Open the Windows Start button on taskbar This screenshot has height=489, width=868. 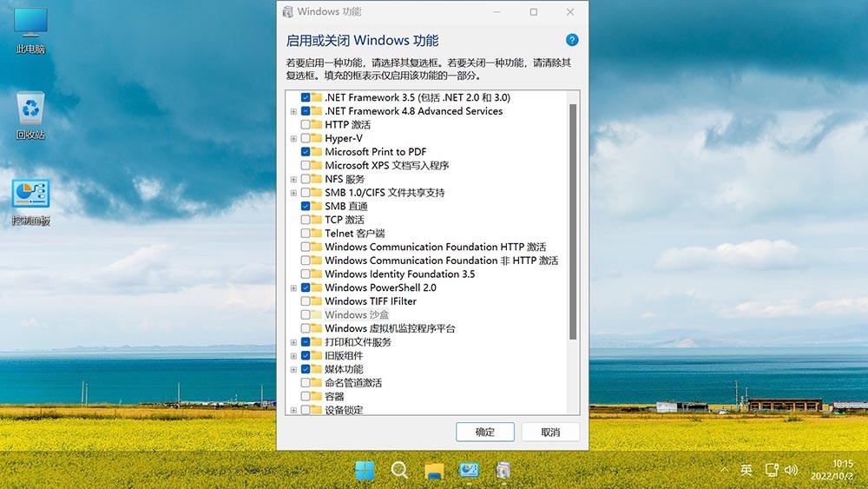point(365,470)
